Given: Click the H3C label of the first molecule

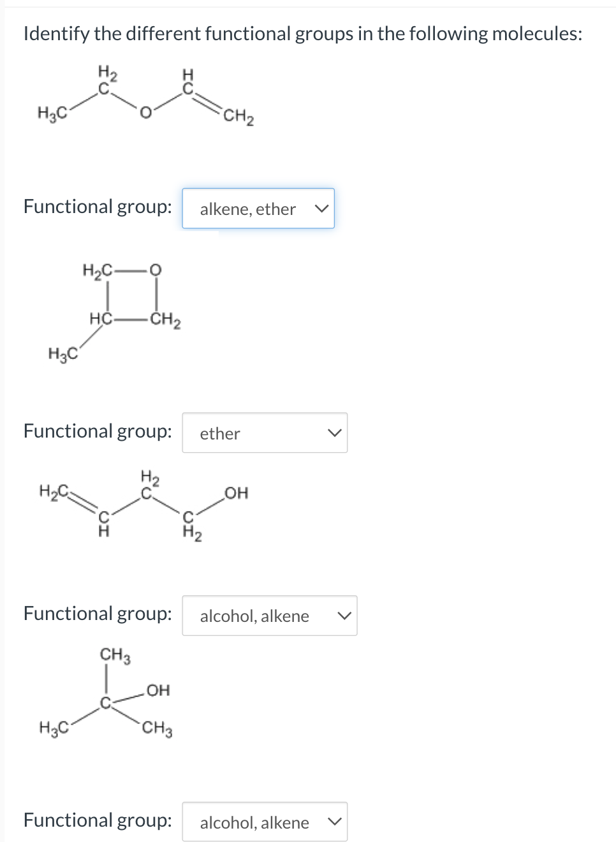Looking at the screenshot, I should (52, 113).
